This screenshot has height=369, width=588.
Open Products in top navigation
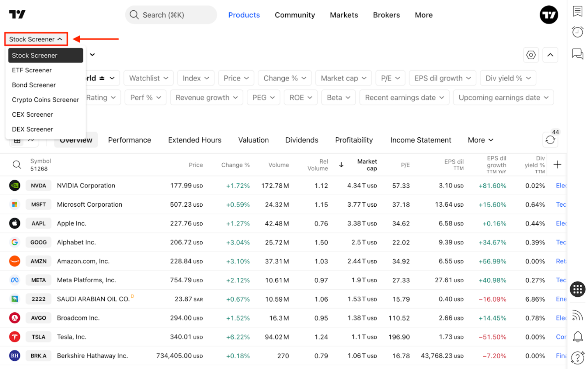coord(244,15)
